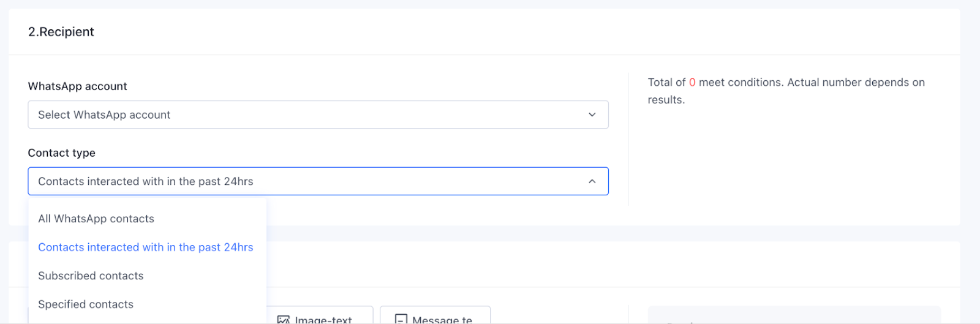The height and width of the screenshot is (324, 980).
Task: Pick Subscribed contacts from the list
Action: 91,276
